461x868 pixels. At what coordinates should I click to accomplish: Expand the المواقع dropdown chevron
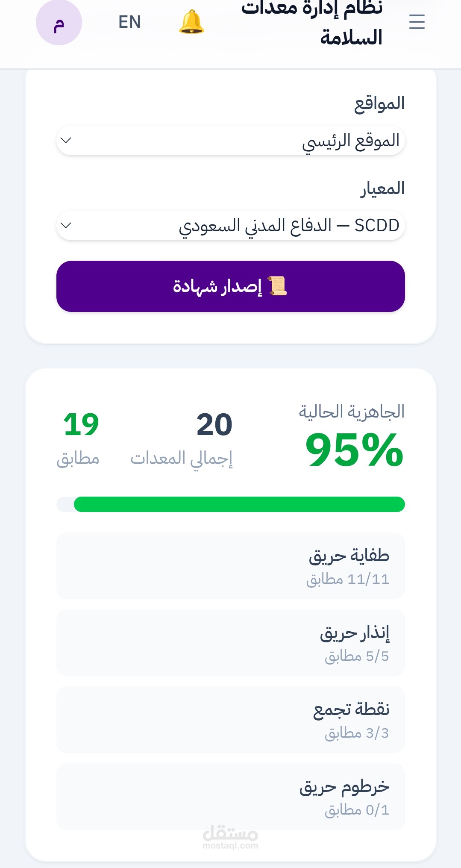coord(66,140)
